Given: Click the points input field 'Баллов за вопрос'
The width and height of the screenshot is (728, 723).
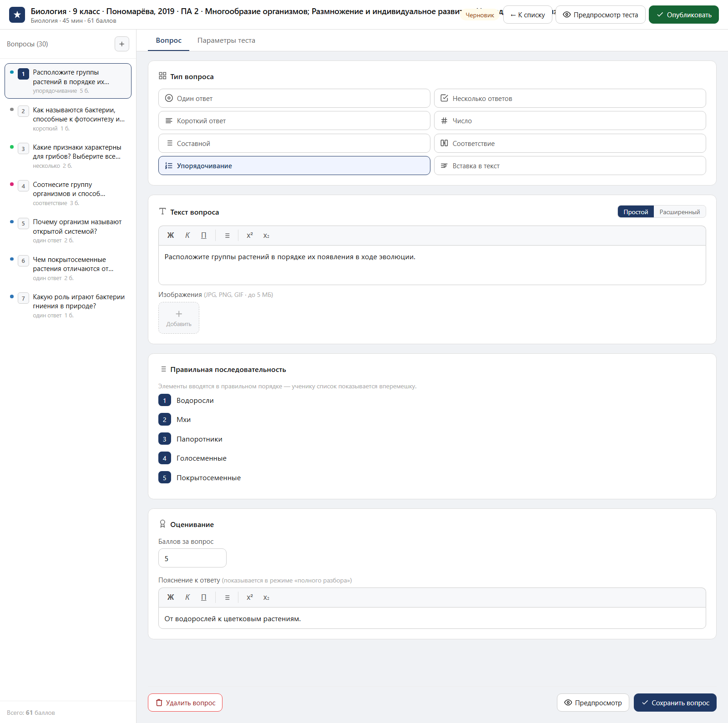Looking at the screenshot, I should click(x=192, y=558).
